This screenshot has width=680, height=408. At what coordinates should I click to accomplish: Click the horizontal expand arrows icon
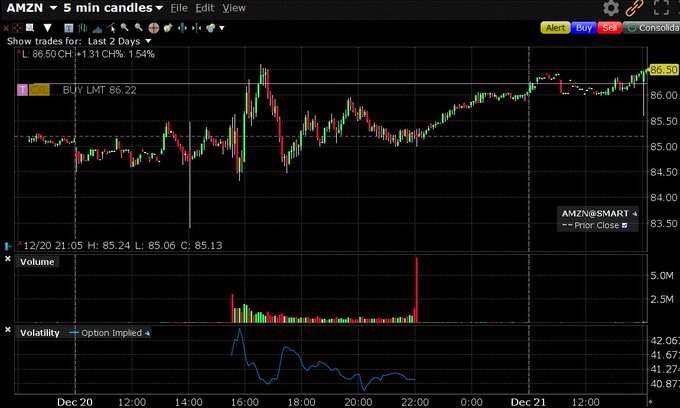click(x=182, y=28)
